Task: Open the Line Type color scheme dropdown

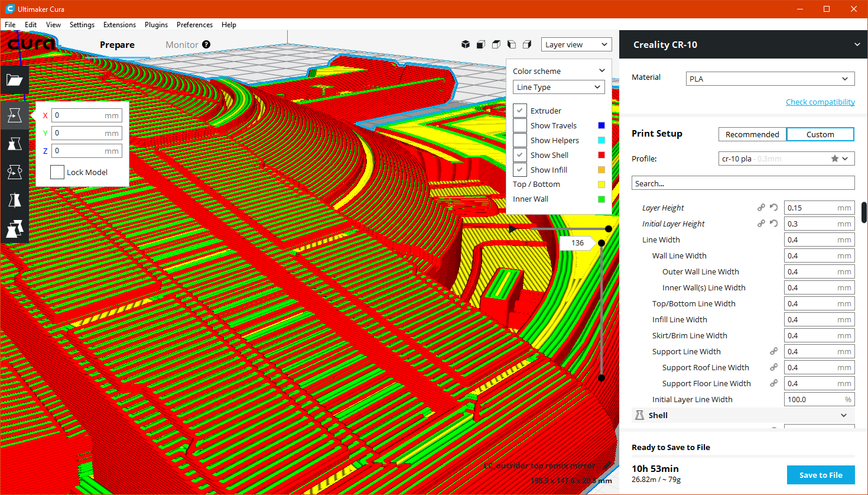Action: coord(559,87)
